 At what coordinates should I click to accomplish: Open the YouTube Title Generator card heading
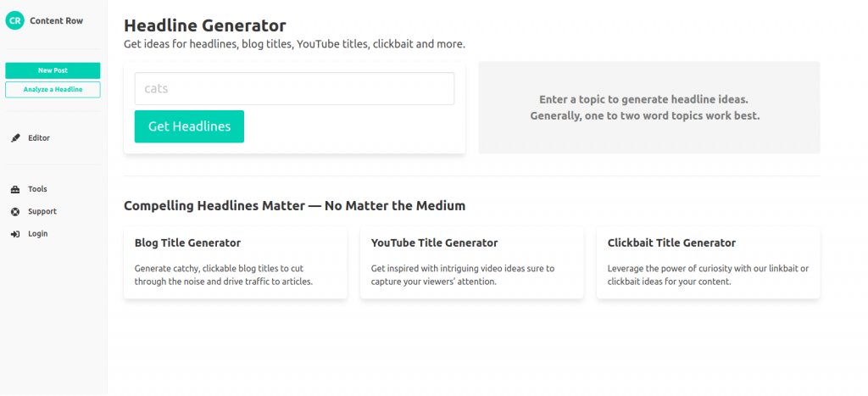click(435, 243)
